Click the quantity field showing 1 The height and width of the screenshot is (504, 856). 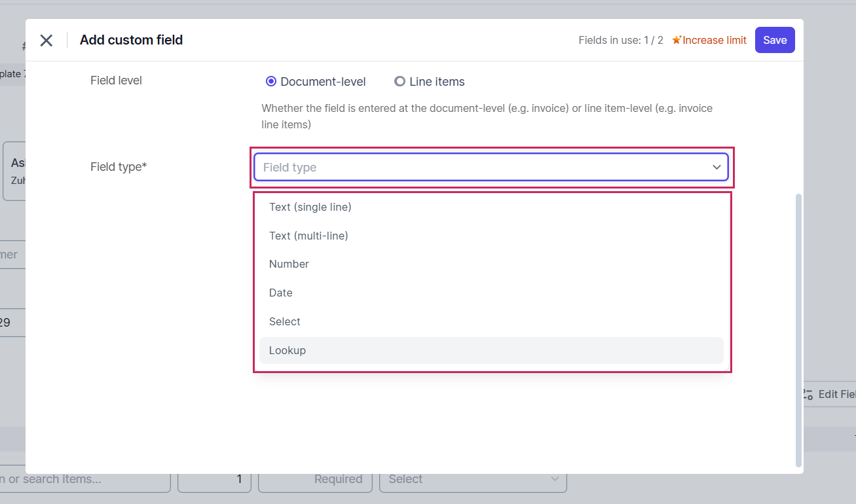(214, 480)
